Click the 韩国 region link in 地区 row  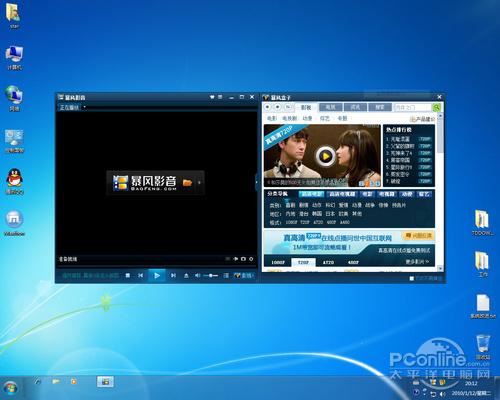pyautogui.click(x=317, y=214)
